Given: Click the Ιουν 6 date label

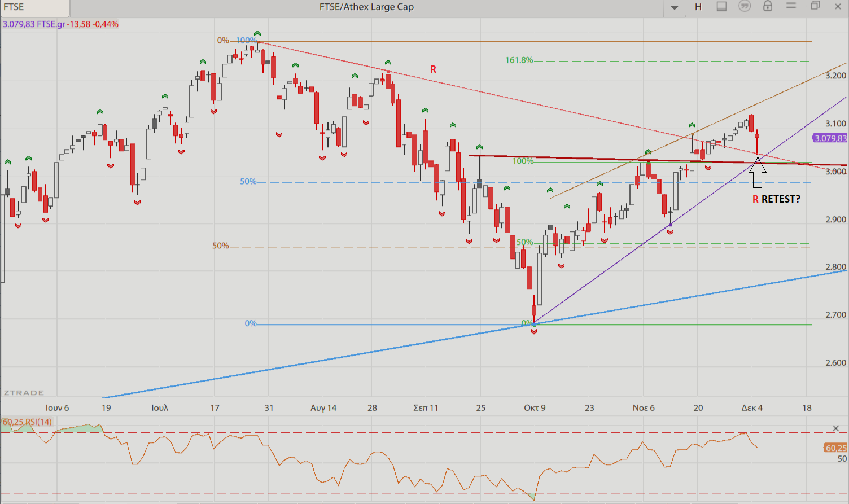Looking at the screenshot, I should (57, 407).
